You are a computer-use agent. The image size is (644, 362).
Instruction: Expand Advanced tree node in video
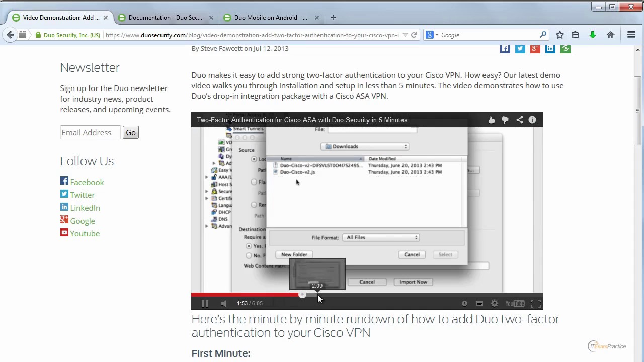tap(207, 226)
